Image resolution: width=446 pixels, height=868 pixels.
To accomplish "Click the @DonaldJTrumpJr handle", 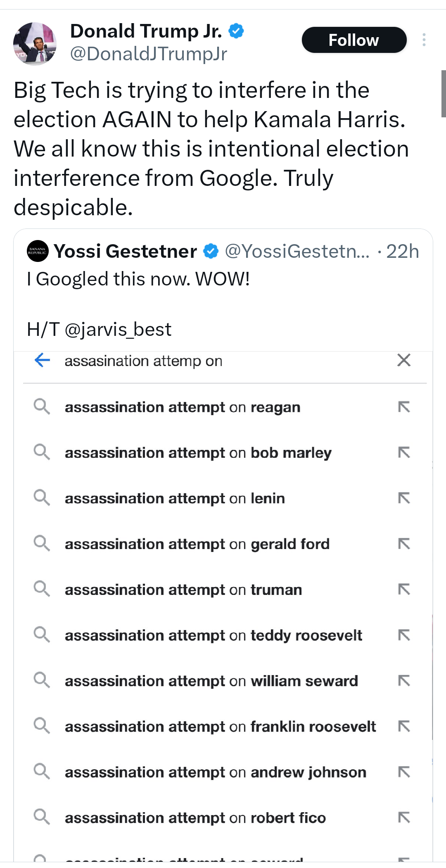I will coord(148,54).
